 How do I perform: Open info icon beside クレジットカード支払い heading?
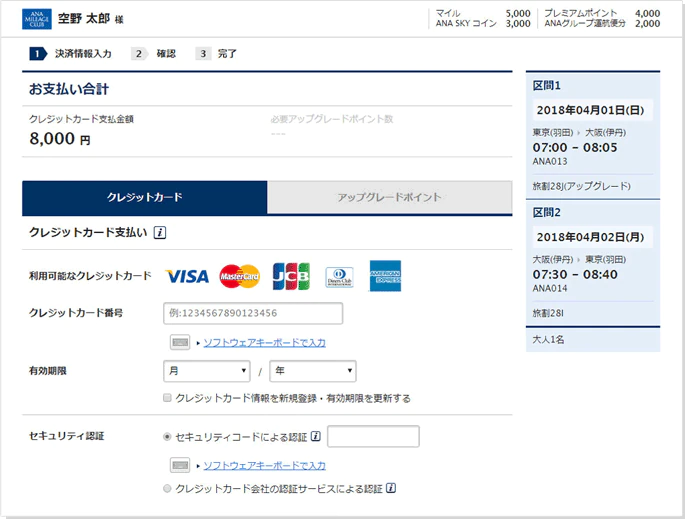(x=160, y=233)
